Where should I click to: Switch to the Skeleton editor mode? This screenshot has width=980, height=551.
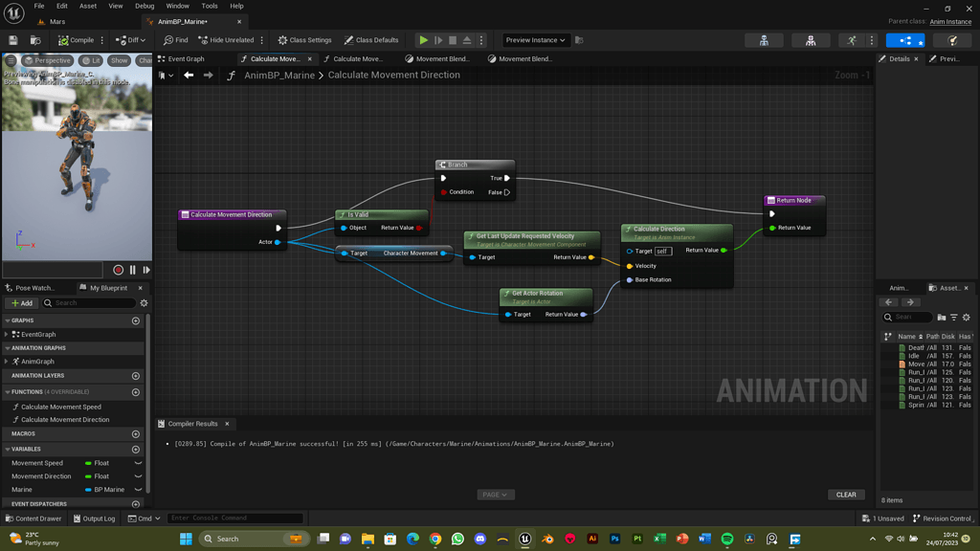[x=764, y=40]
